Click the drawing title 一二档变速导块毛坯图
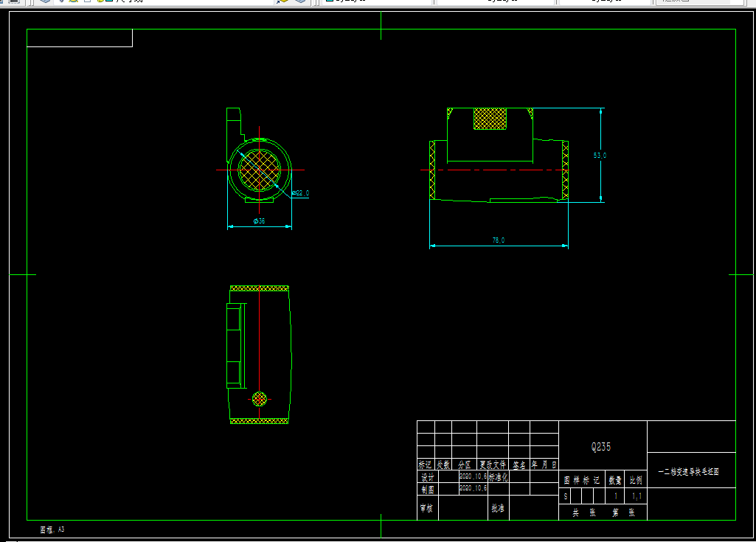The height and width of the screenshot is (542, 756). 688,472
